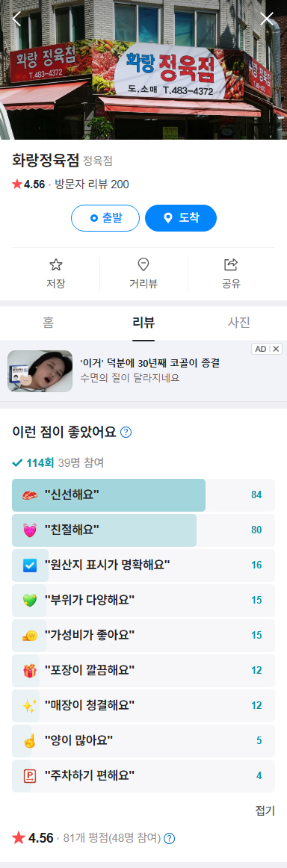Select the "주차하기 편해요" parking row

[x=143, y=775]
